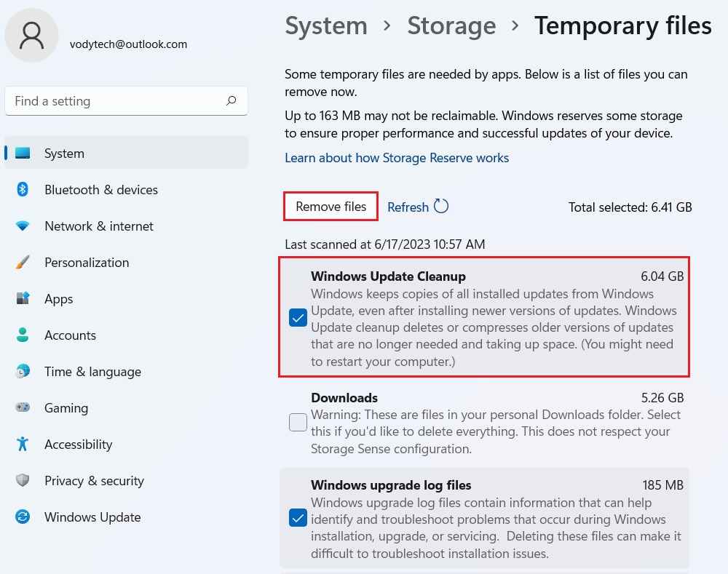Click the 185 MB size value
The width and height of the screenshot is (728, 574).
[662, 485]
